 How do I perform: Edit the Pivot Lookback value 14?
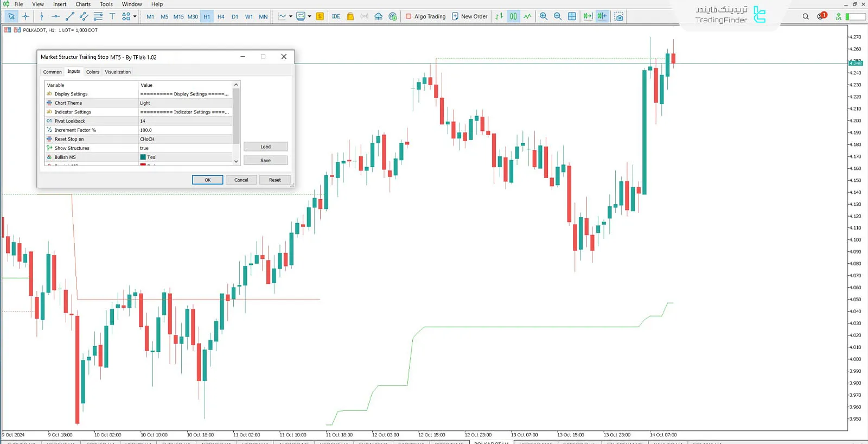pos(186,121)
